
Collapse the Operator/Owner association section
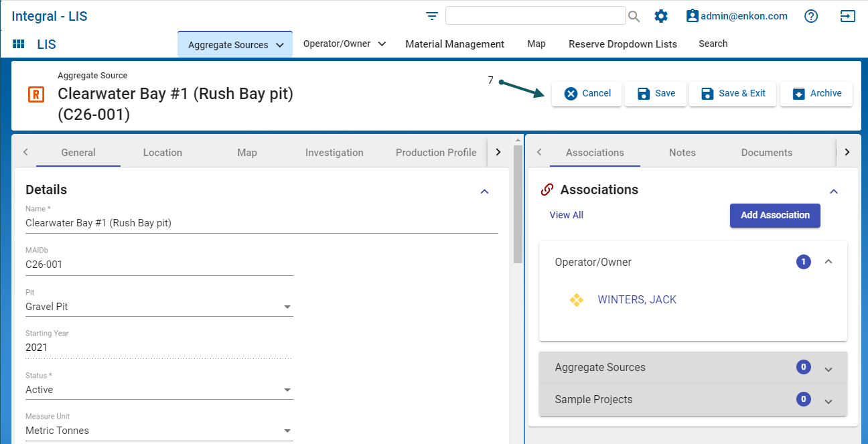(828, 262)
